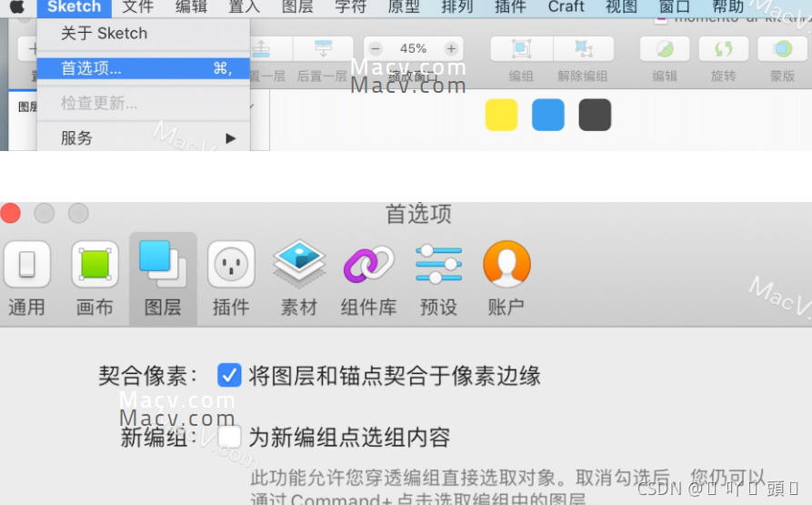The image size is (812, 505).
Task: Open the 视图 menu
Action: tap(621, 6)
